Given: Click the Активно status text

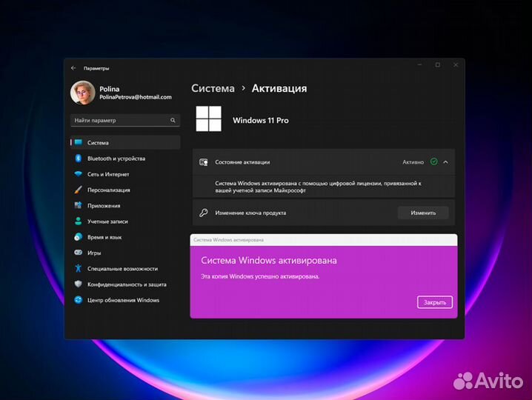Looking at the screenshot, I should [413, 162].
